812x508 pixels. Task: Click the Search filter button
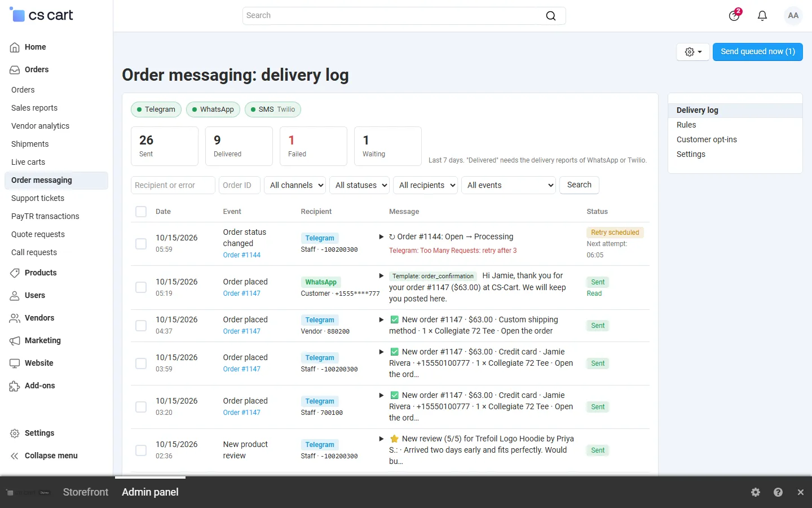[579, 185]
